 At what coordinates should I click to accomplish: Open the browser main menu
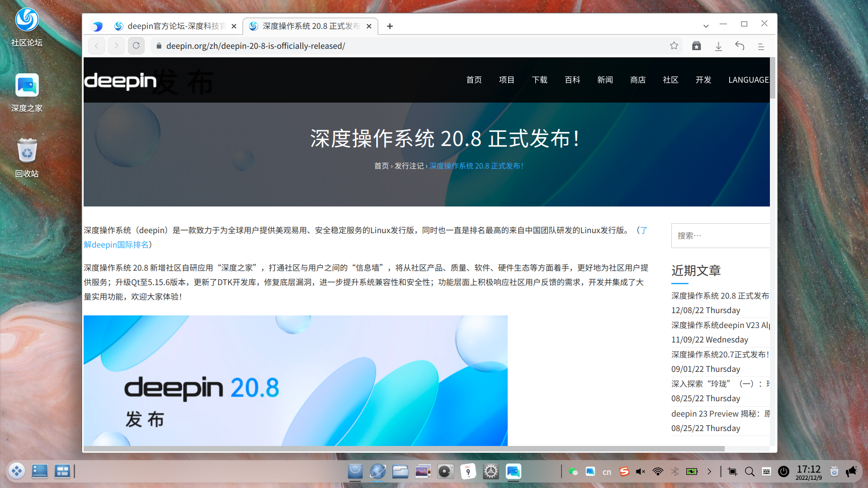761,46
